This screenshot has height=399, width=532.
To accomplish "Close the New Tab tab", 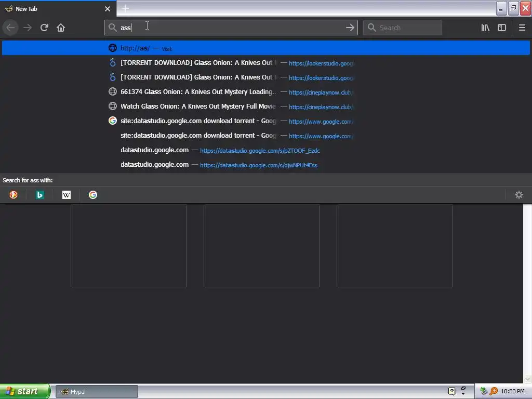I will [x=108, y=9].
